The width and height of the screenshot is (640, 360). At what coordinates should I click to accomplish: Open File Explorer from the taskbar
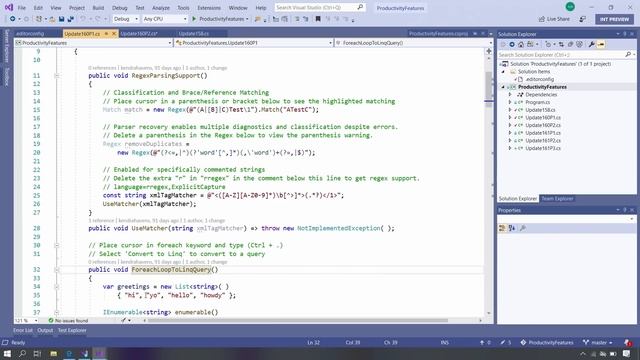tap(53, 353)
